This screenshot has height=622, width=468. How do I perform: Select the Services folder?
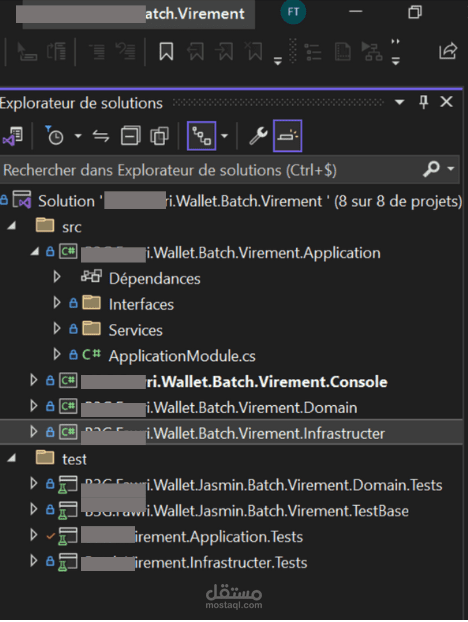136,330
